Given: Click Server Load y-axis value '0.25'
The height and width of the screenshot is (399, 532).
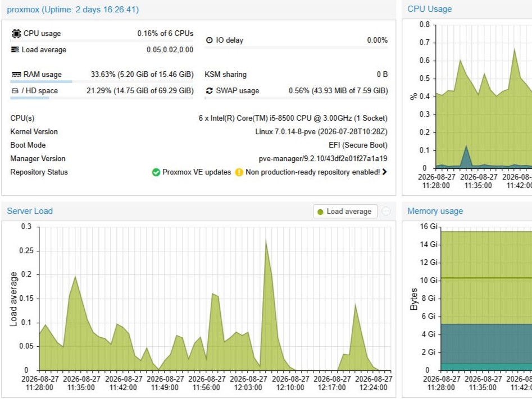Looking at the screenshot, I should 26,250.
